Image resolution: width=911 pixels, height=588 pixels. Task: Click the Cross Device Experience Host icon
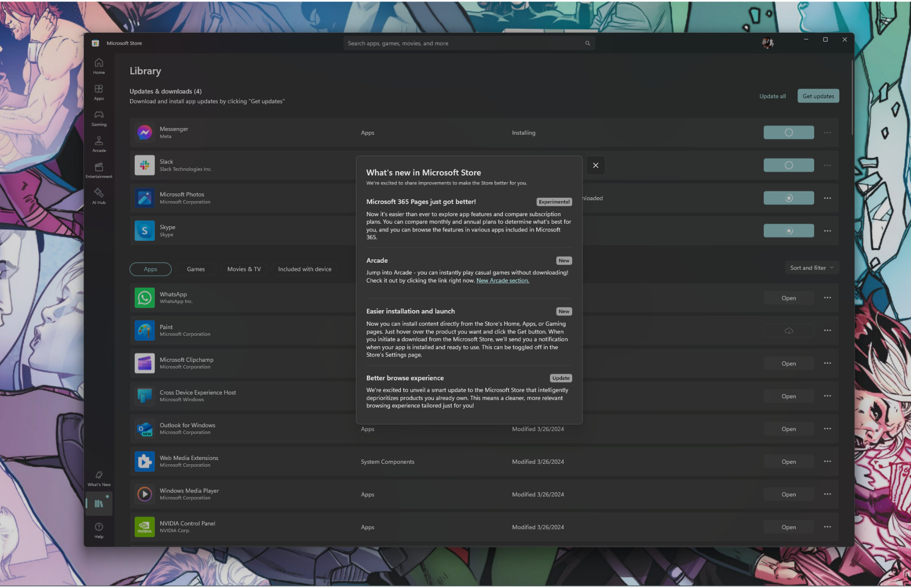[x=144, y=396]
